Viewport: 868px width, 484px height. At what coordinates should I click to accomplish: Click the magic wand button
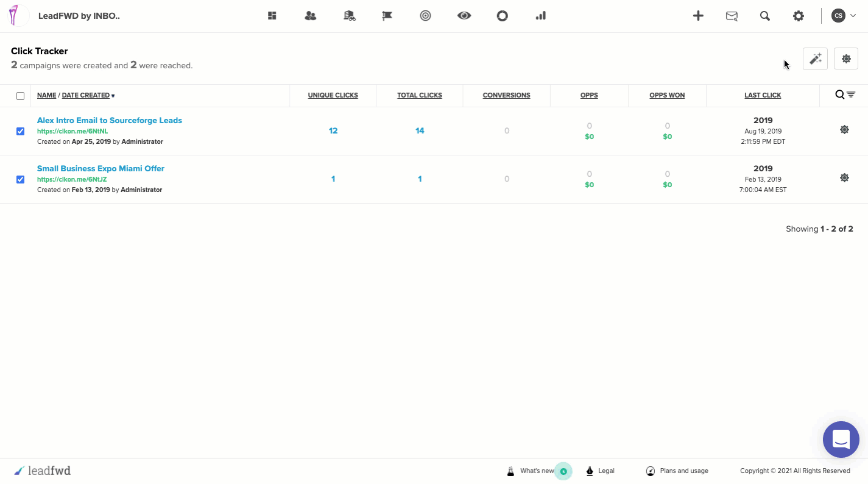815,59
